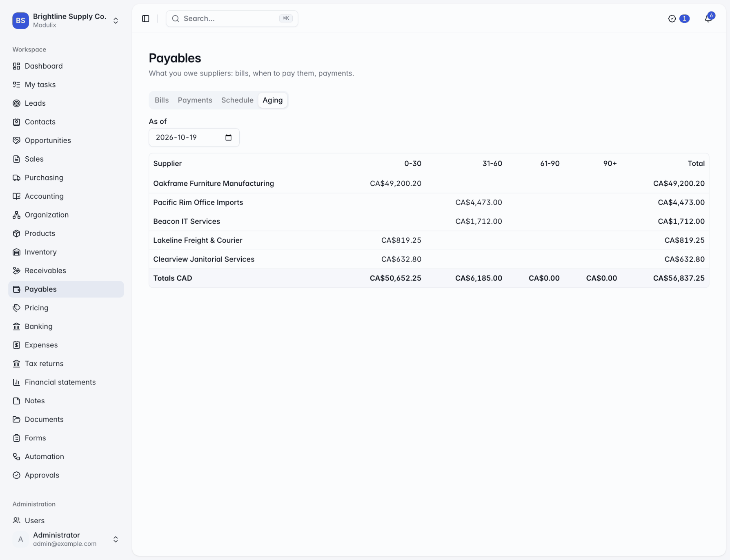Open Tax returns page

(66, 364)
